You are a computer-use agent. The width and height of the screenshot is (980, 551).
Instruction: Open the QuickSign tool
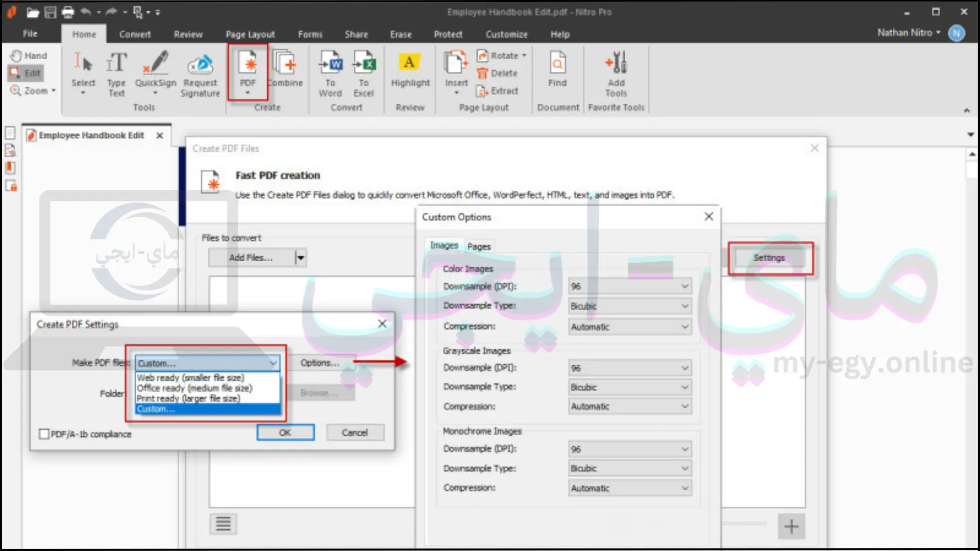coord(155,73)
